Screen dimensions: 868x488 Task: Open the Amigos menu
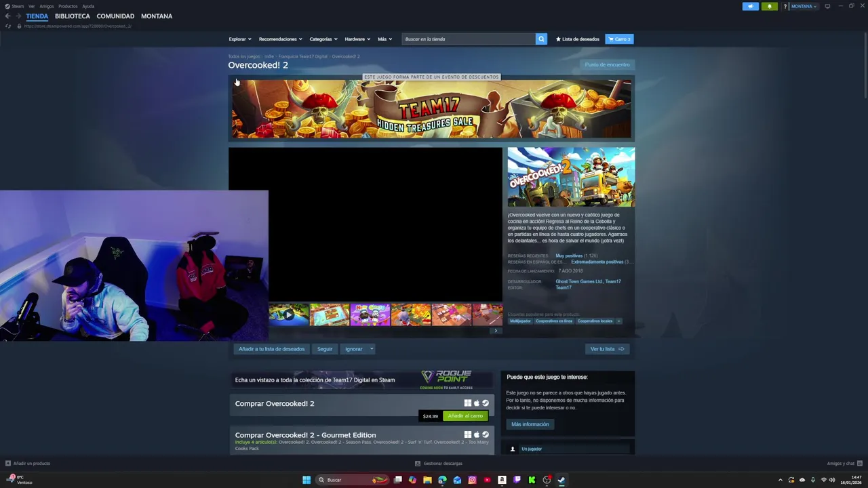point(46,6)
